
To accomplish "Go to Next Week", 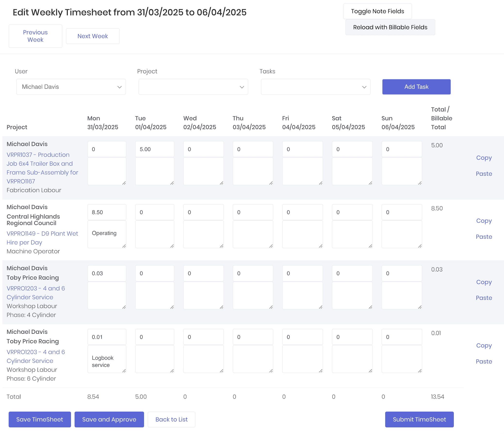I will [92, 36].
